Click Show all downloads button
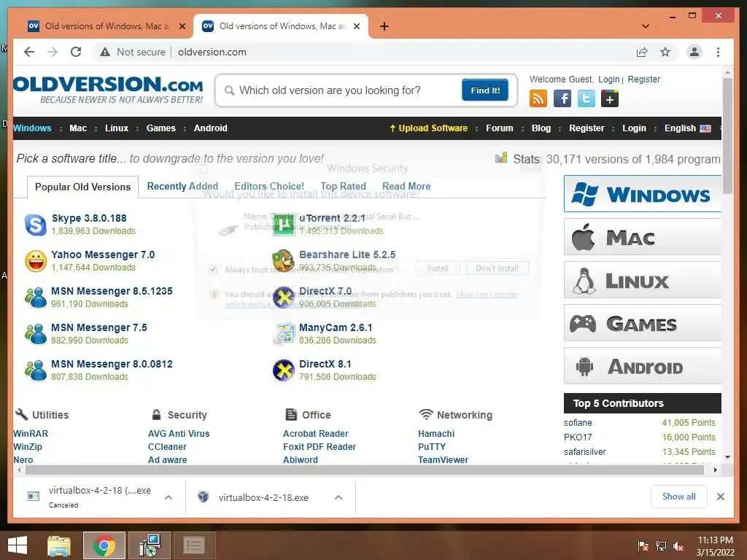Viewport: 747px width, 560px height. (x=678, y=497)
